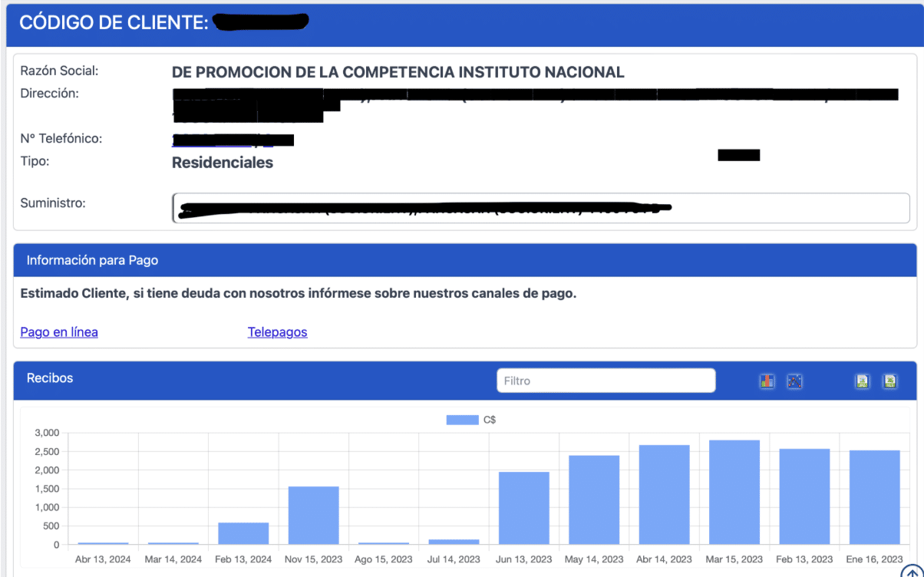Image resolution: width=924 pixels, height=577 pixels.
Task: Switch receipts chart to line chart view
Action: pos(794,381)
